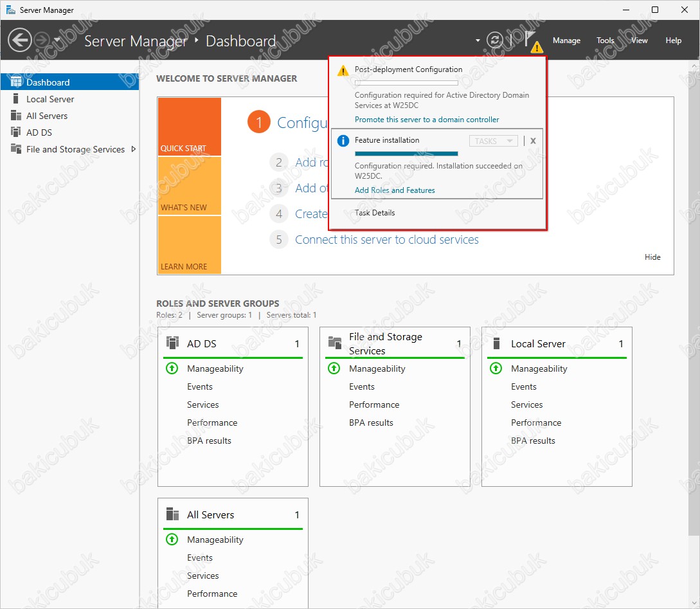Image resolution: width=700 pixels, height=609 pixels.
Task: Click the 'Add Roles and Features' link
Action: (395, 190)
